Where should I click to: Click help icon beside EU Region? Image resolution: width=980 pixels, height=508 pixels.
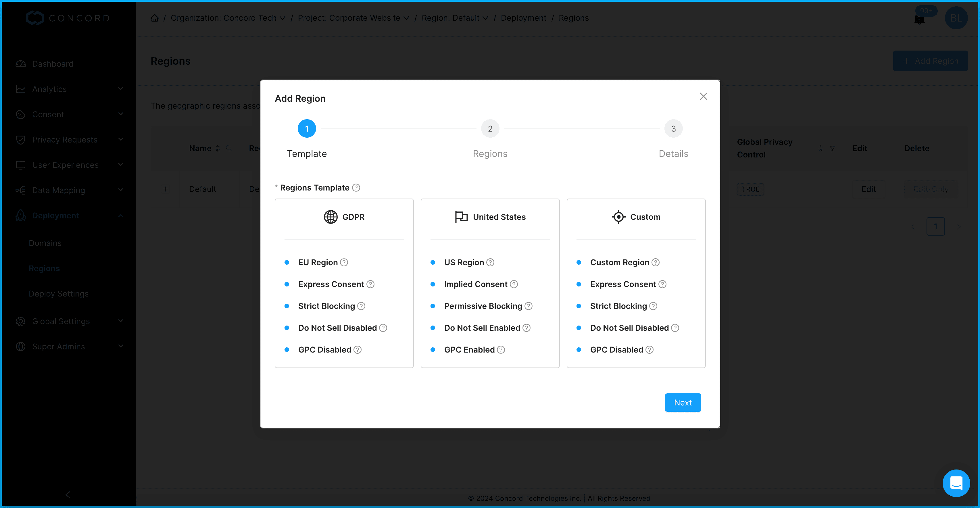point(344,262)
